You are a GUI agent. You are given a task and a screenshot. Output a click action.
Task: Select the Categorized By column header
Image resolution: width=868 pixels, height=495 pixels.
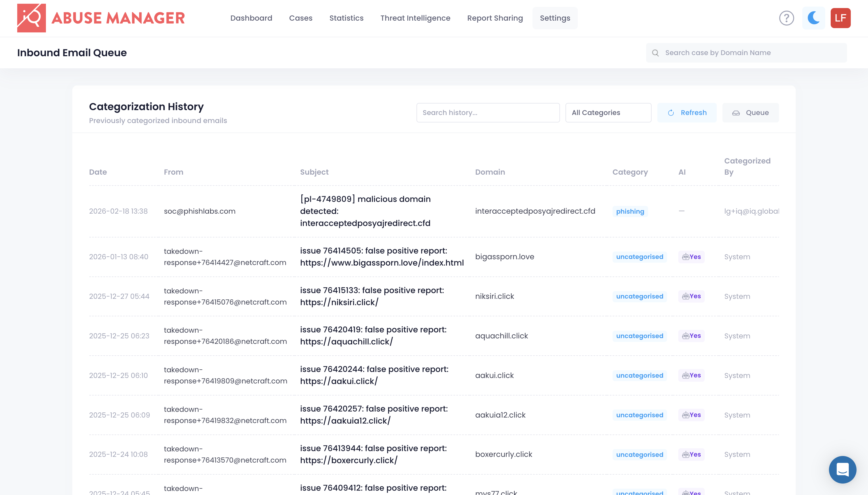tap(747, 166)
